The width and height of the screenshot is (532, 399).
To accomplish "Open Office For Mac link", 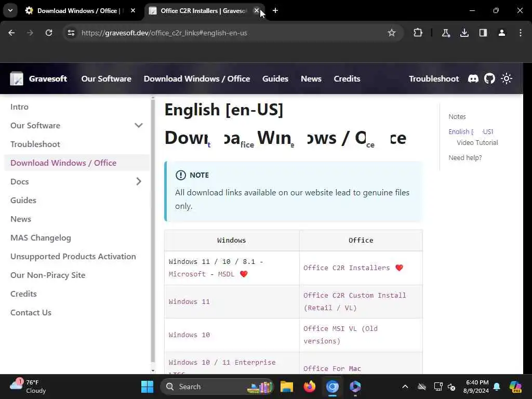I will 332,368.
